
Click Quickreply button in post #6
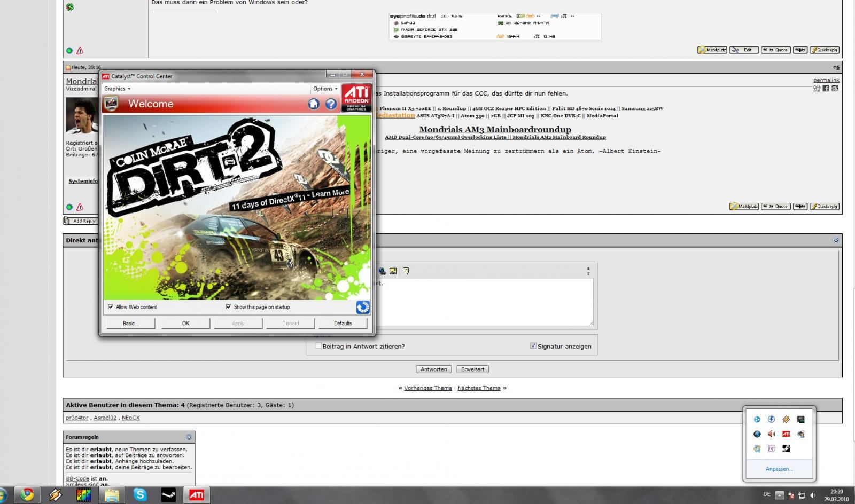(x=825, y=207)
